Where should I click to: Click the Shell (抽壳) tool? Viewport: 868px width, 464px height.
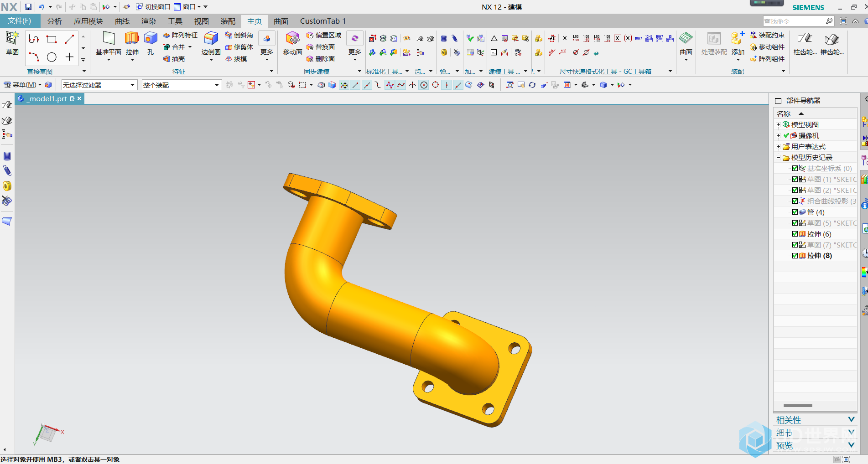(x=174, y=59)
